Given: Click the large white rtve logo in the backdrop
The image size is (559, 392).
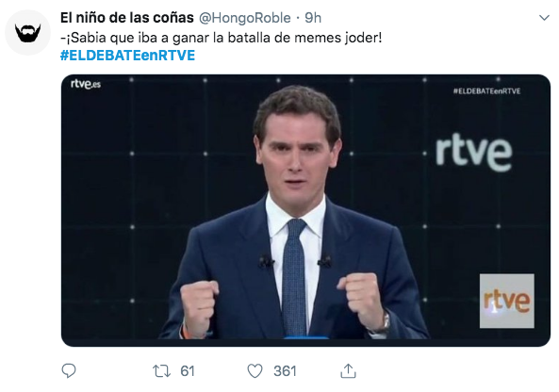Looking at the screenshot, I should click(474, 153).
